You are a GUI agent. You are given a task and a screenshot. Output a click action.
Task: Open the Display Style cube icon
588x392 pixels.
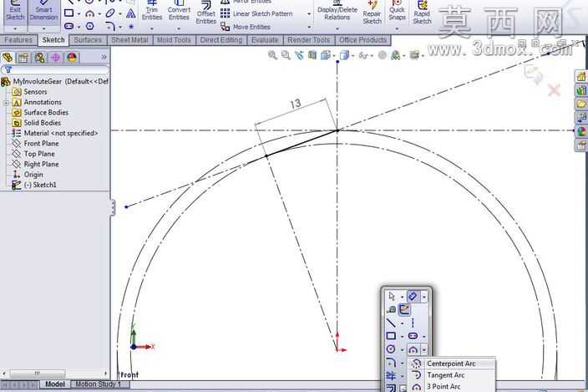click(344, 55)
